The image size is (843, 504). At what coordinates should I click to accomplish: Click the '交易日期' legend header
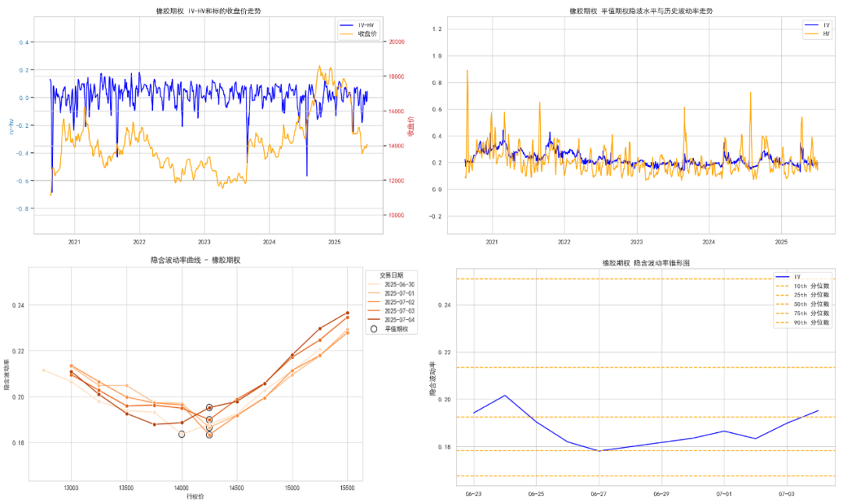pos(391,275)
